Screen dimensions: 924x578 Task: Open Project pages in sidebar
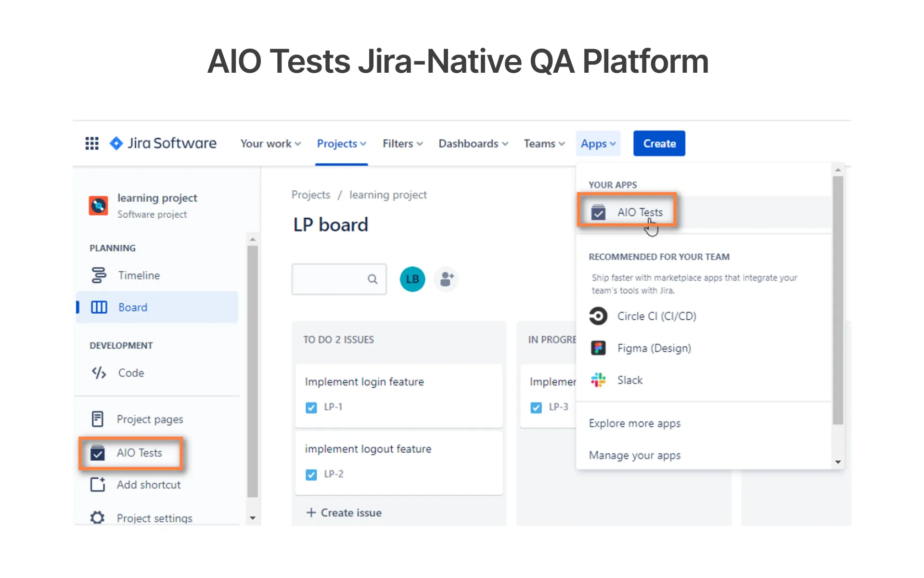157,419
